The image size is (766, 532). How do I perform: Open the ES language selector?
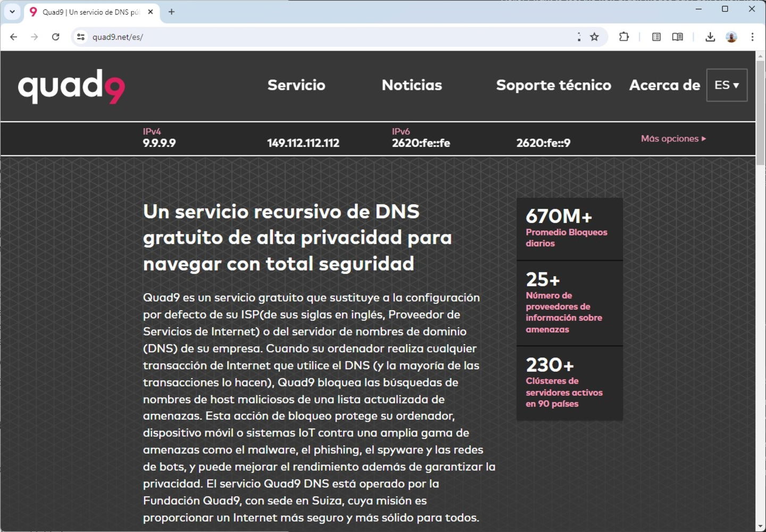727,85
